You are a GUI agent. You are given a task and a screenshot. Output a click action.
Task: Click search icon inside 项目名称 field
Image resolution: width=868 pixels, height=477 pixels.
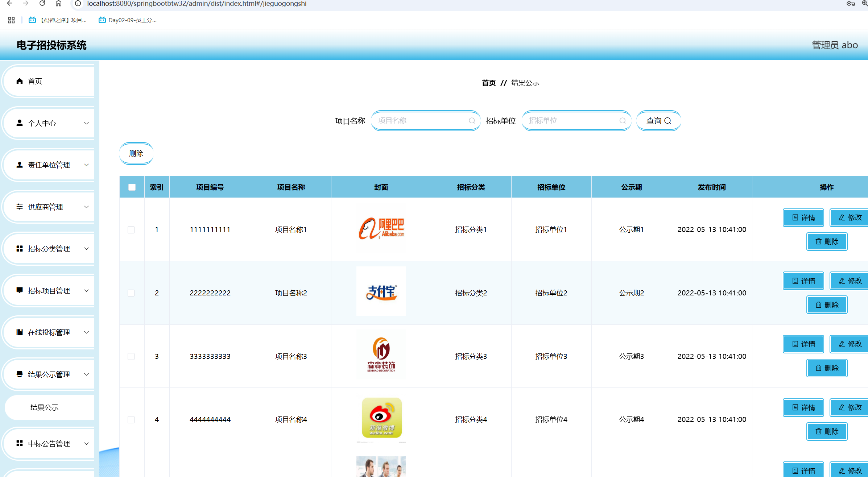472,121
